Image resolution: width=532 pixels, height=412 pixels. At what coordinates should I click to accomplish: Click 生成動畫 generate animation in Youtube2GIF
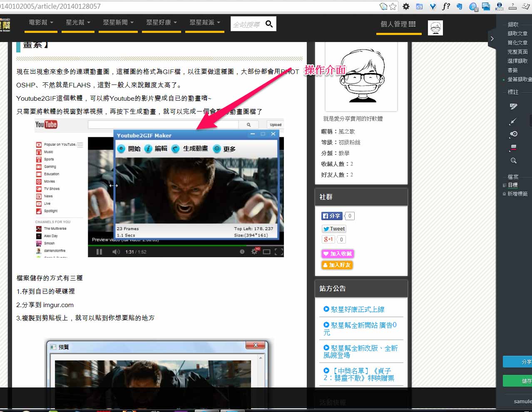point(190,149)
